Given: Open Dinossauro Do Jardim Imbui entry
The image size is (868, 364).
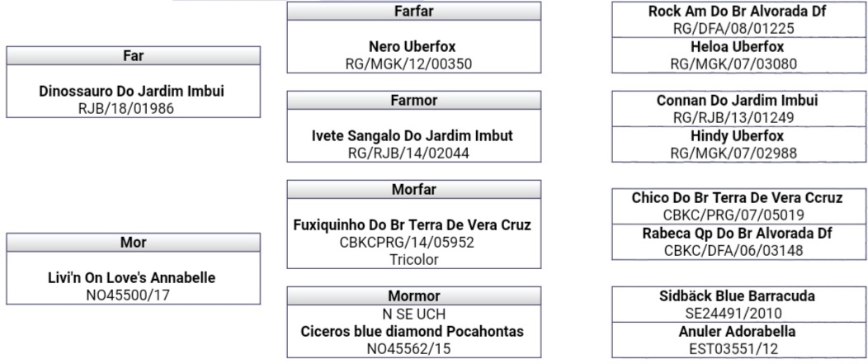Looking at the screenshot, I should [132, 92].
